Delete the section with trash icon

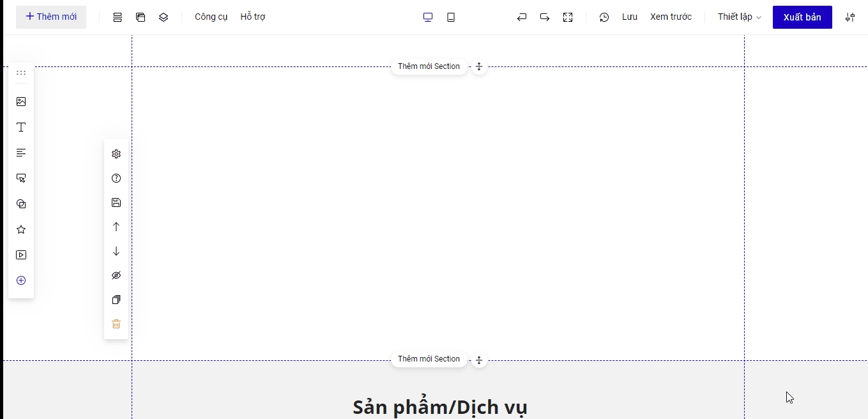tap(116, 324)
